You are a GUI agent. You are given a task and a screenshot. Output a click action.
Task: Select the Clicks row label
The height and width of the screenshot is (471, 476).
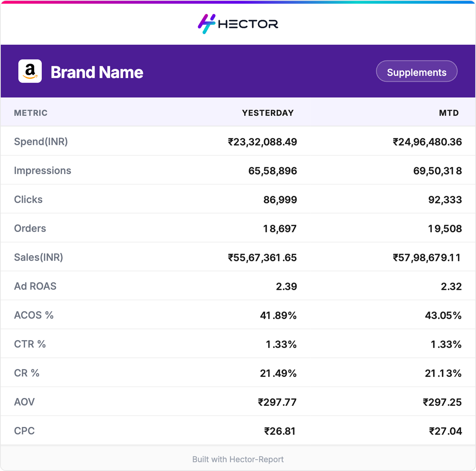point(28,199)
